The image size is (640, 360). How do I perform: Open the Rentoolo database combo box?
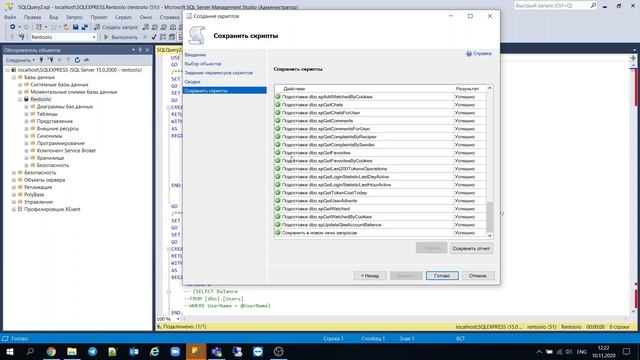(63, 37)
